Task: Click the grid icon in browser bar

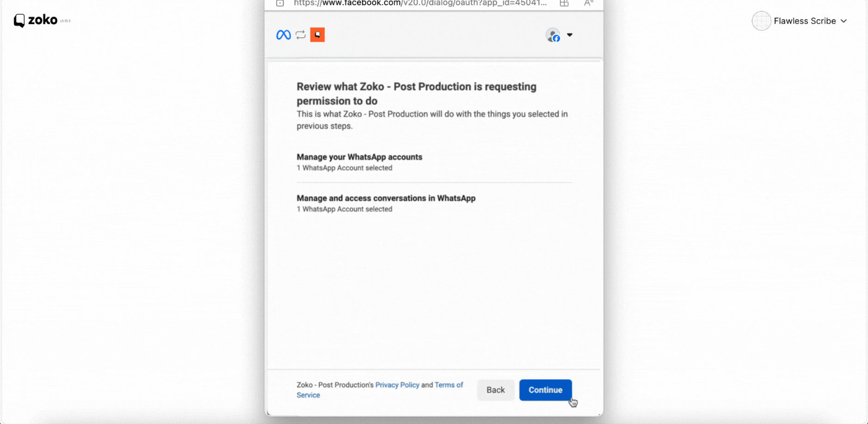Action: click(564, 3)
